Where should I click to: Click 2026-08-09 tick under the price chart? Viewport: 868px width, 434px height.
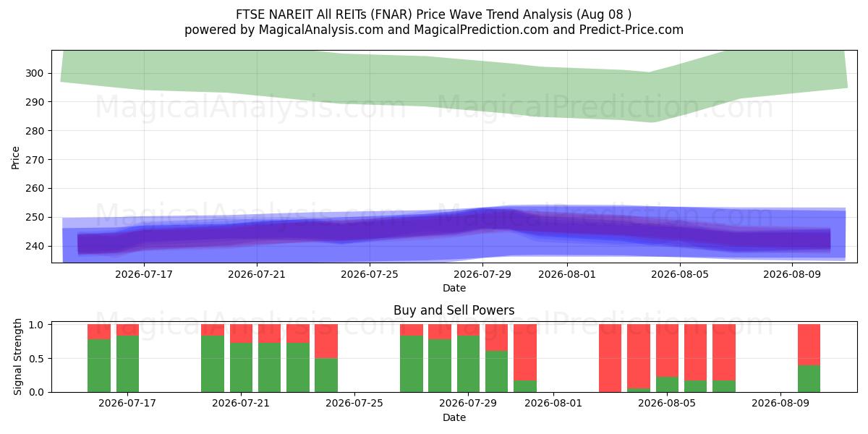click(x=793, y=274)
